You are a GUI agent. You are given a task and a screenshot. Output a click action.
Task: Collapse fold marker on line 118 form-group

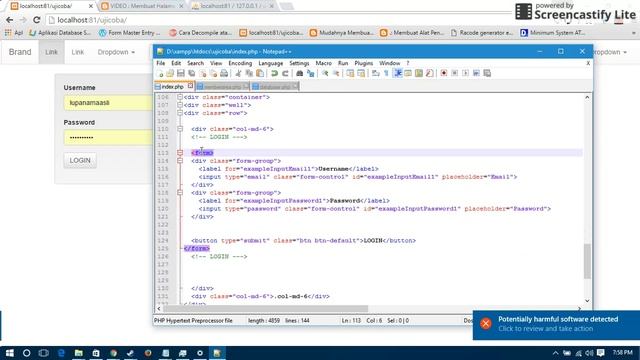180,193
